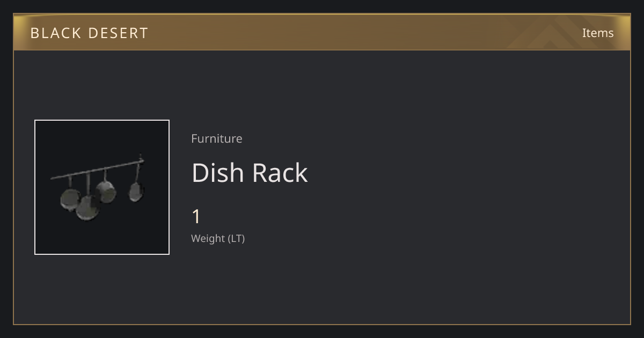The width and height of the screenshot is (644, 338).
Task: Click the lowest hanging pan in icon
Action: coord(87,208)
